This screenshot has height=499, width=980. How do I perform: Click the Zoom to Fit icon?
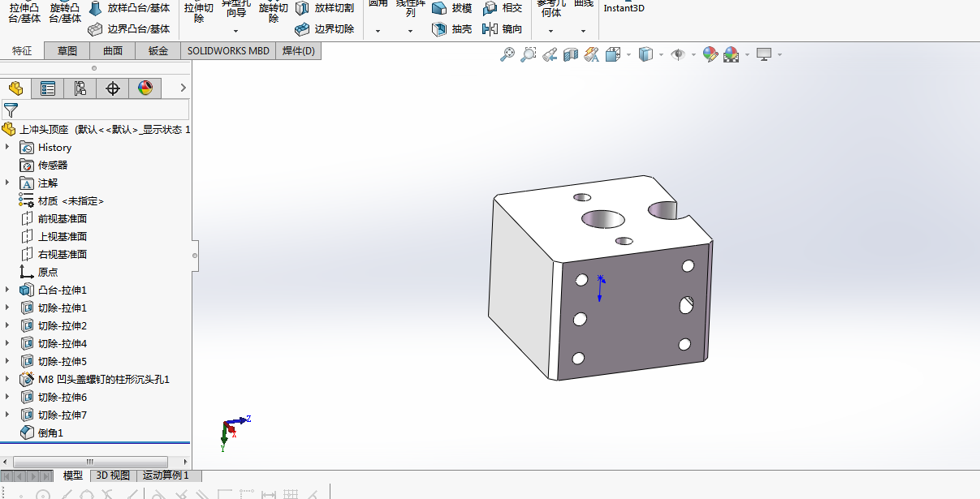click(x=507, y=54)
